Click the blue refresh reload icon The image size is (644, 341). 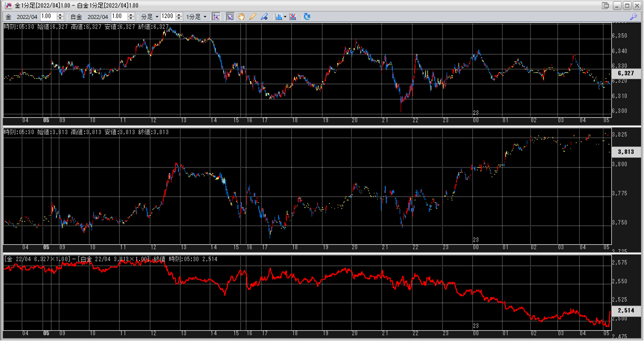coord(307,16)
